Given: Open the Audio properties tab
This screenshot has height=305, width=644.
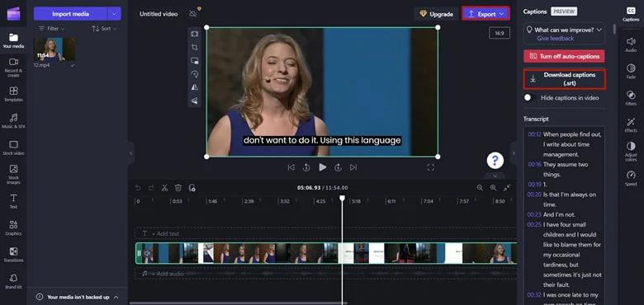Looking at the screenshot, I should (x=631, y=45).
